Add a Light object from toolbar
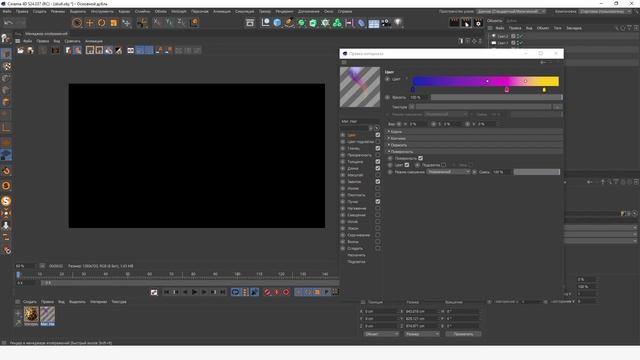The width and height of the screenshot is (640, 360). pyautogui.click(x=398, y=23)
